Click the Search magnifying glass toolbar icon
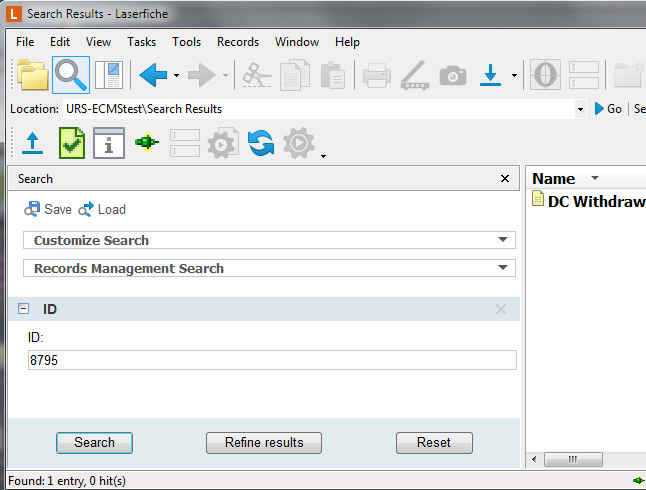The width and height of the screenshot is (646, 490). (x=71, y=75)
